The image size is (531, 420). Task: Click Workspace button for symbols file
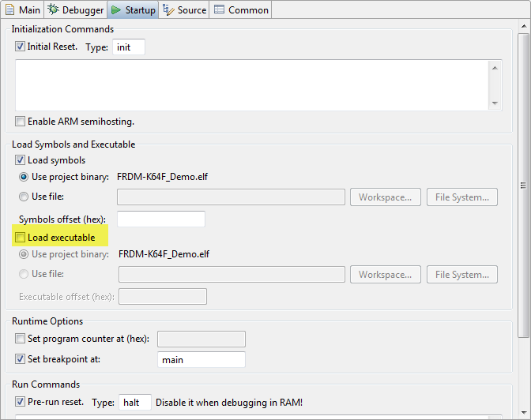(386, 197)
